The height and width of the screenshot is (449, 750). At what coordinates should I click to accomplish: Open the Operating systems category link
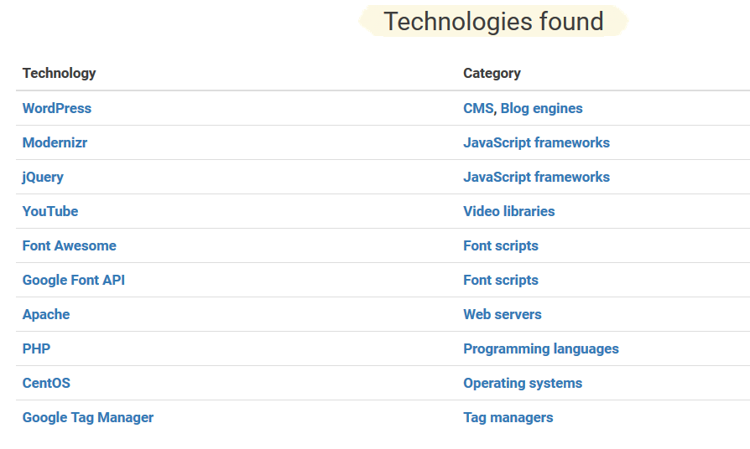point(523,383)
